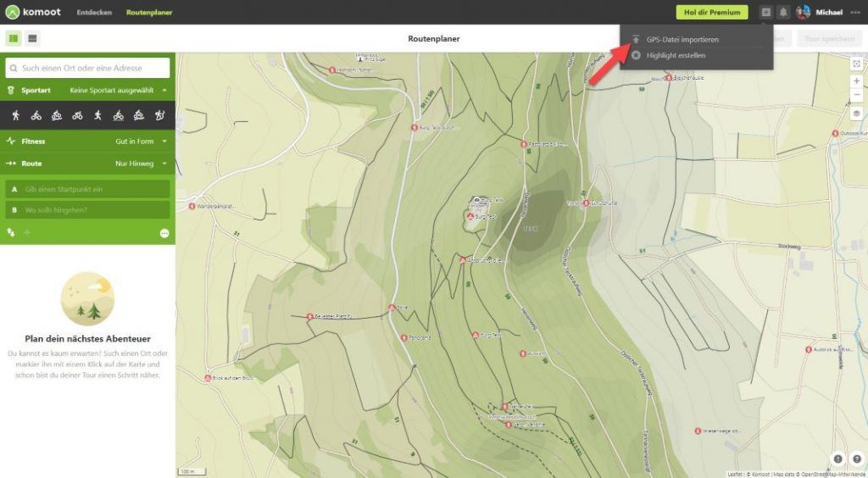
Task: Select the road cycling sport icon
Action: click(77, 115)
